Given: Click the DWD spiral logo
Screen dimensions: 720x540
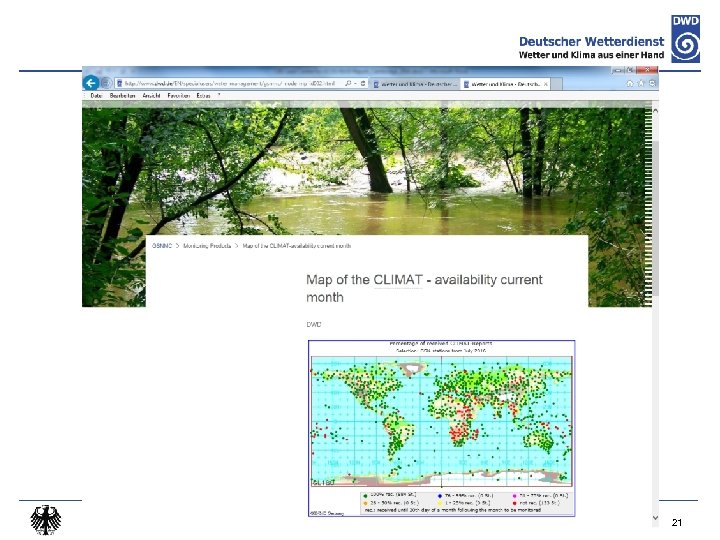Looking at the screenshot, I should (x=686, y=39).
